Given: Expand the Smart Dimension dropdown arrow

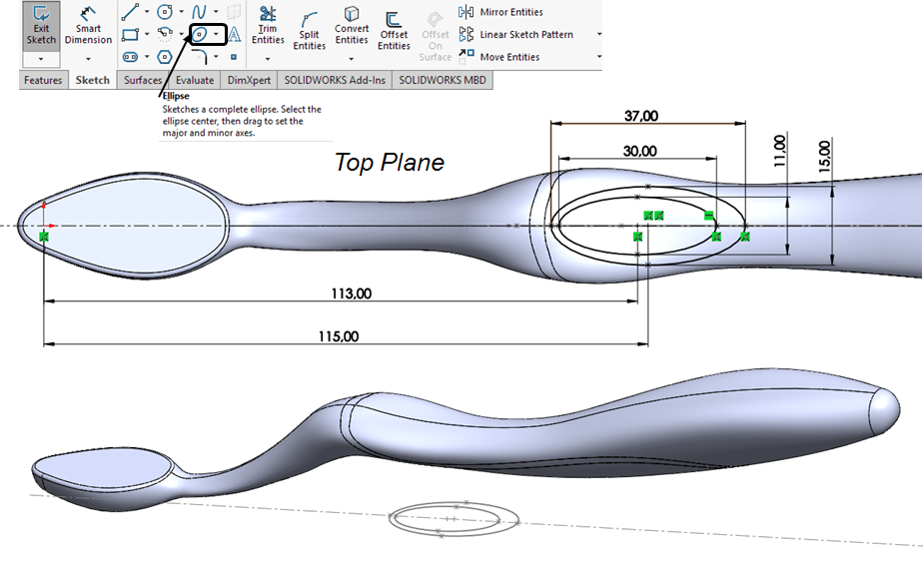Looking at the screenshot, I should pos(88,58).
